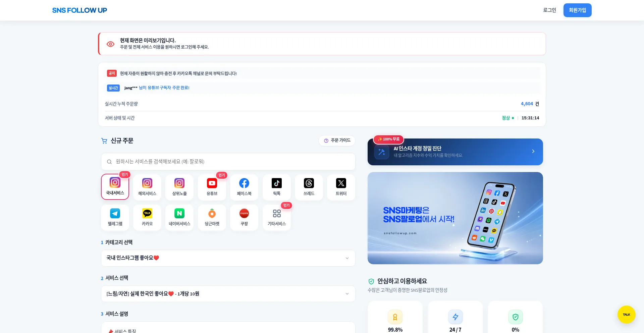
Task: Click the 24/7 lightning bolt icon
Action: [455, 317]
